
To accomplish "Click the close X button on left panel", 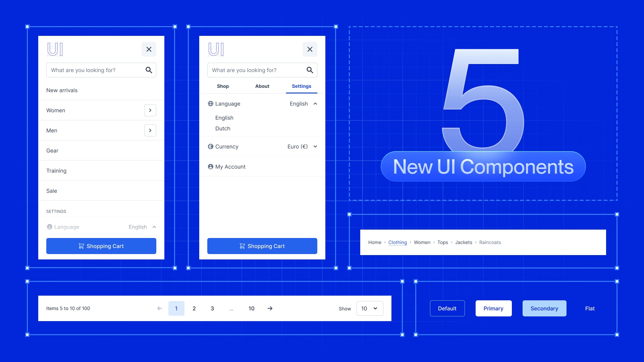I will tap(149, 49).
